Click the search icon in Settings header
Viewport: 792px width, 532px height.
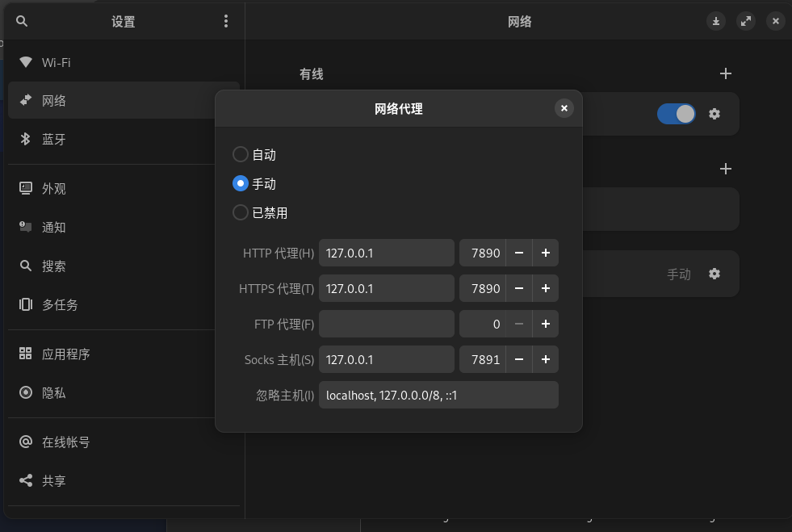[22, 22]
